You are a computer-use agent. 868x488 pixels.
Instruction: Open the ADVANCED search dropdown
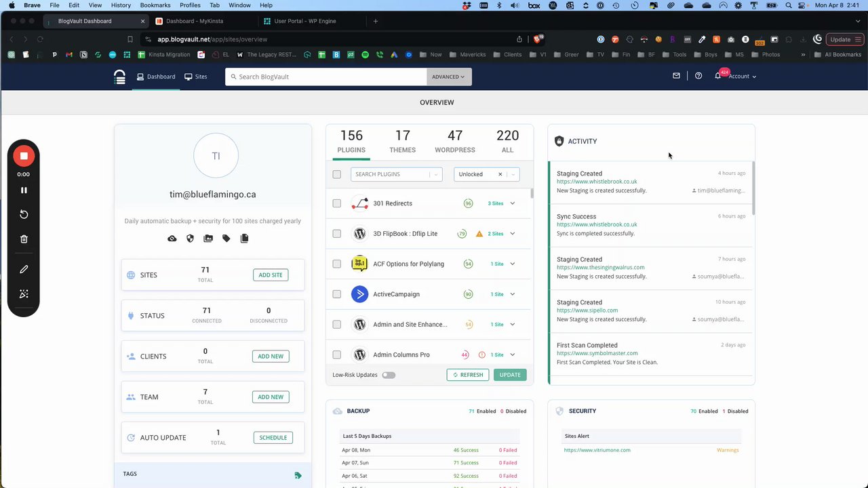pyautogui.click(x=449, y=77)
